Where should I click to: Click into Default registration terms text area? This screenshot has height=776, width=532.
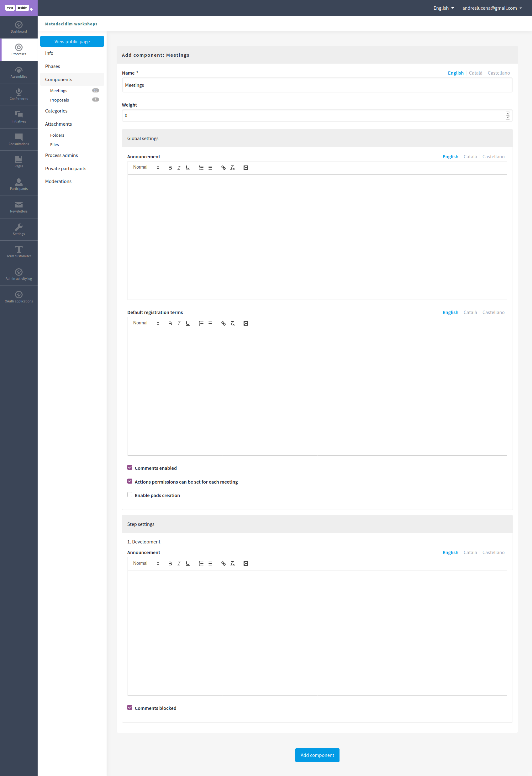tap(317, 393)
